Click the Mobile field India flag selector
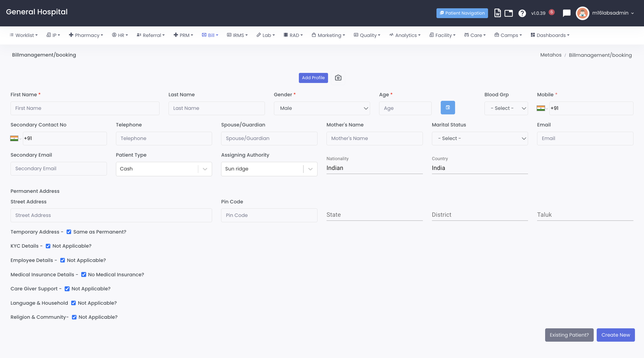Image resolution: width=644 pixels, height=358 pixels. point(542,108)
